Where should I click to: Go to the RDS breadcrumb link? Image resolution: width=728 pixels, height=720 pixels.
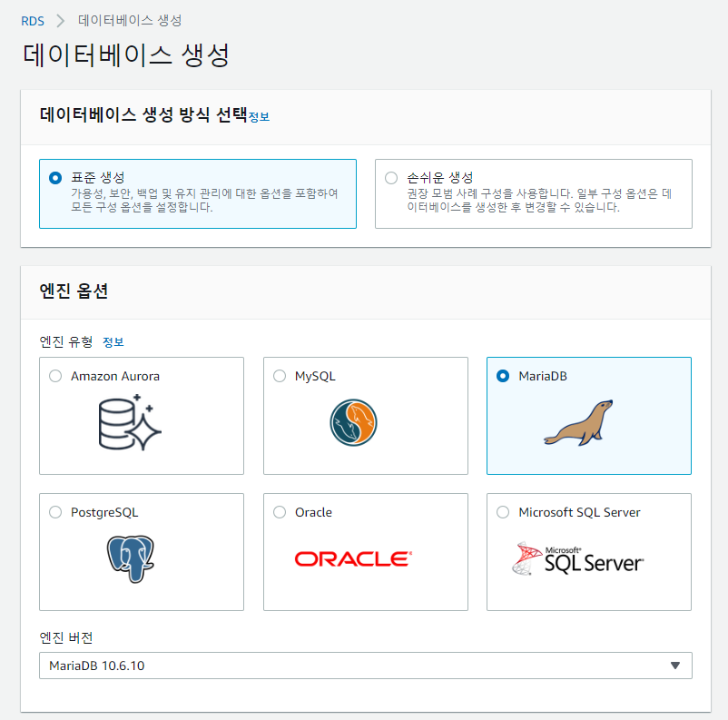pyautogui.click(x=33, y=21)
